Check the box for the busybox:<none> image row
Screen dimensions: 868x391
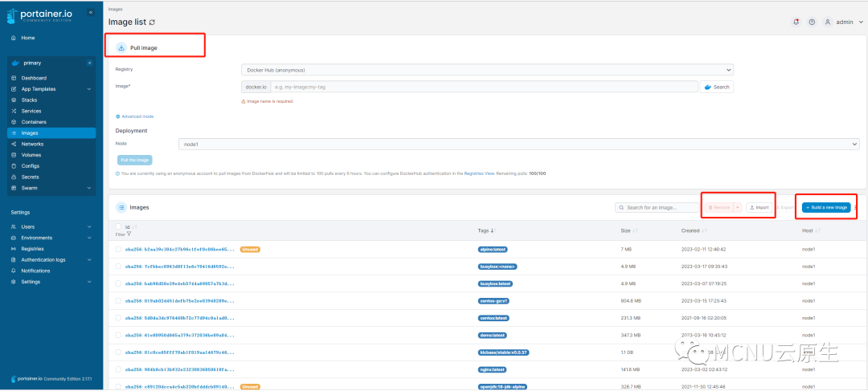pyautogui.click(x=118, y=267)
